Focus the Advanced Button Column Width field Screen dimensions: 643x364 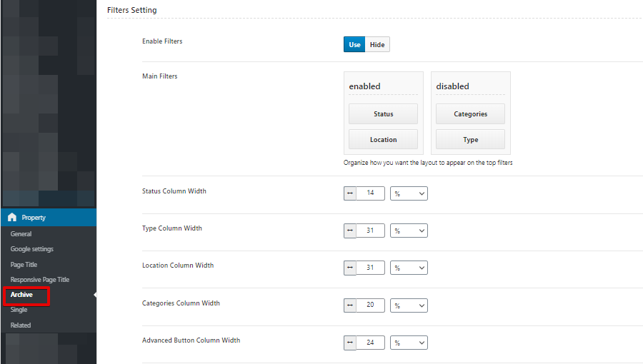point(370,343)
